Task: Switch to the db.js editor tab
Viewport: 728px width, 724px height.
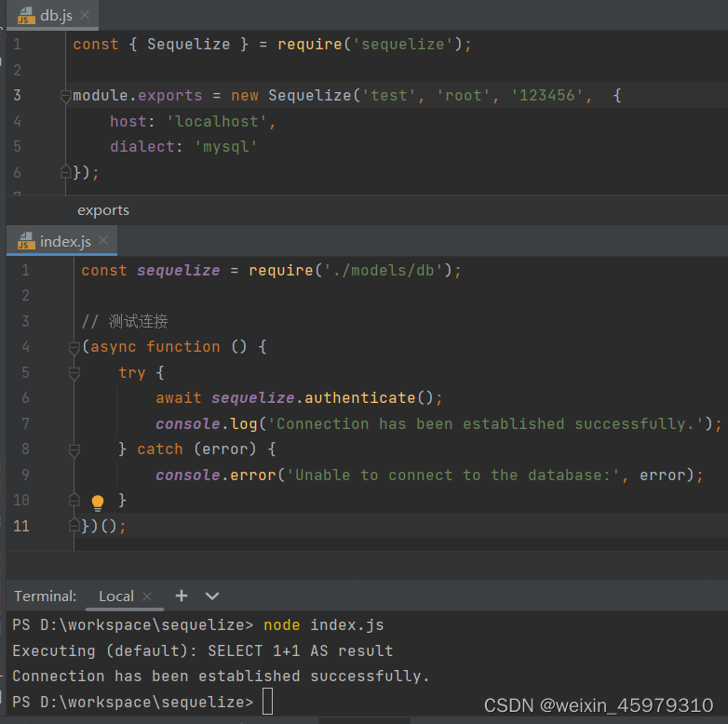Action: pyautogui.click(x=52, y=15)
